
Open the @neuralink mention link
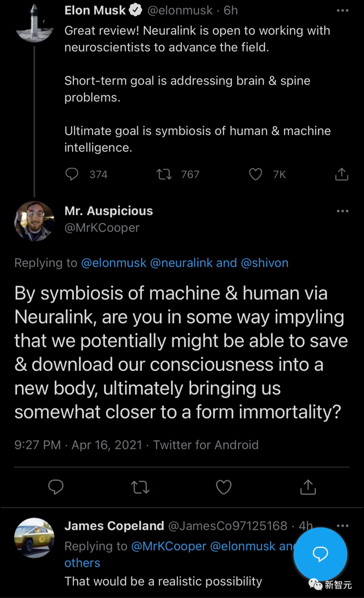(181, 263)
